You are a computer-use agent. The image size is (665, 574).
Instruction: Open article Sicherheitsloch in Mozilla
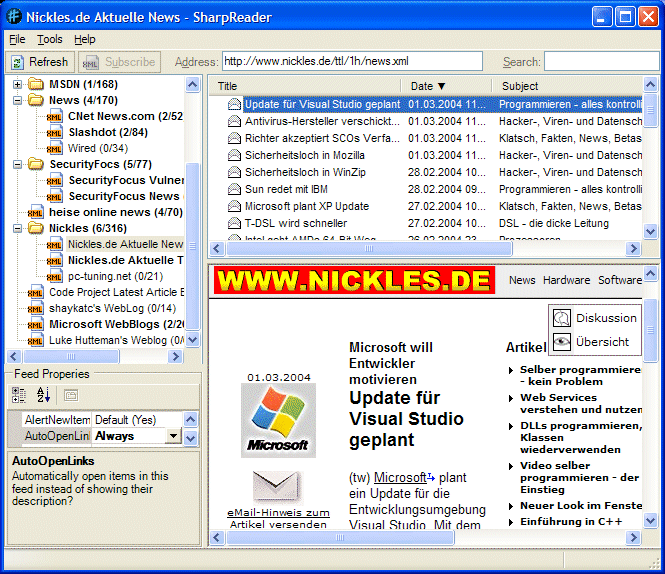point(305,155)
